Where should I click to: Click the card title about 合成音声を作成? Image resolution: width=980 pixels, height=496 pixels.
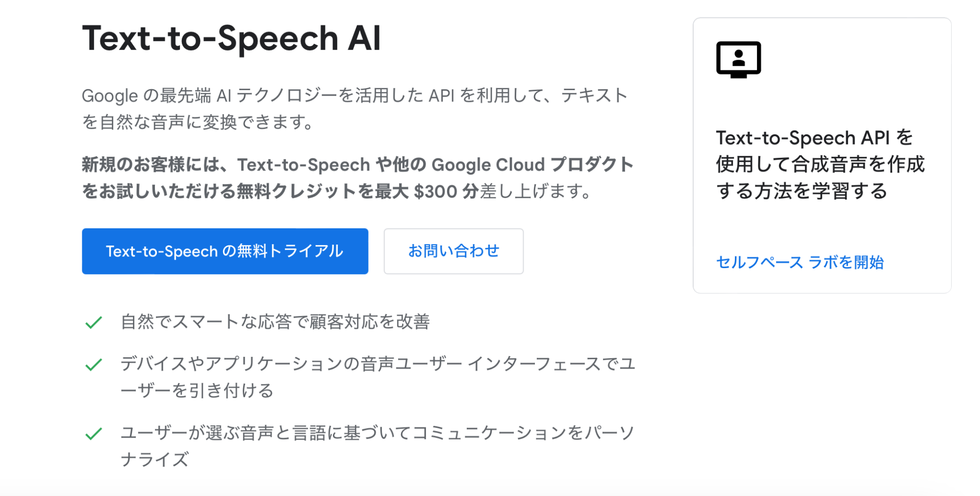(820, 164)
